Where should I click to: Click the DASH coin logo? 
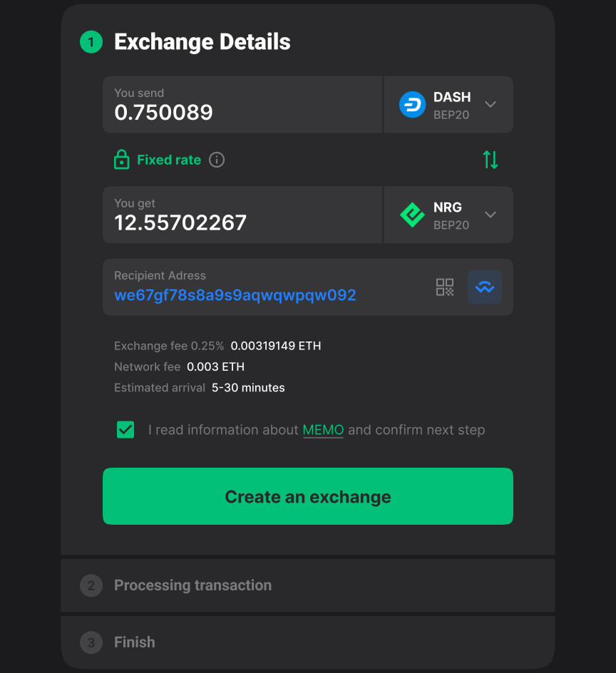pos(412,104)
